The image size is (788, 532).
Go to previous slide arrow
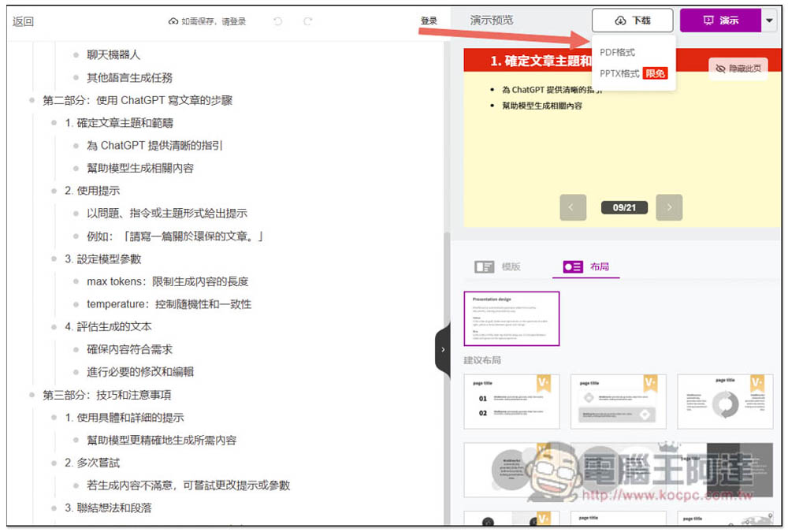click(x=572, y=207)
